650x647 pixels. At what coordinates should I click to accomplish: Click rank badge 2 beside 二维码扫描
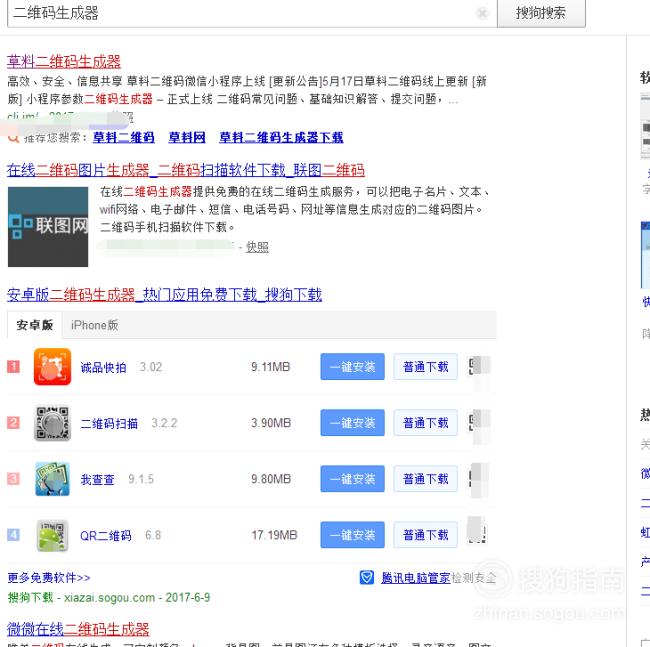(x=13, y=423)
